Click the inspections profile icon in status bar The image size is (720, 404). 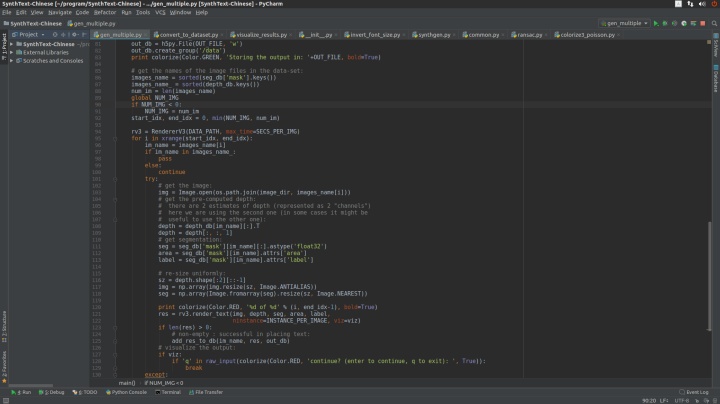tap(706, 400)
